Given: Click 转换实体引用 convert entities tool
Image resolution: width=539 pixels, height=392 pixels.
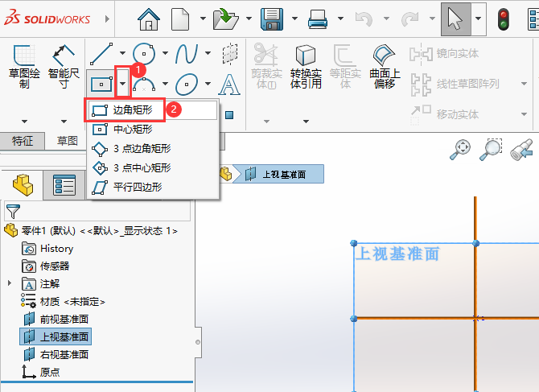Looking at the screenshot, I should pyautogui.click(x=306, y=66).
